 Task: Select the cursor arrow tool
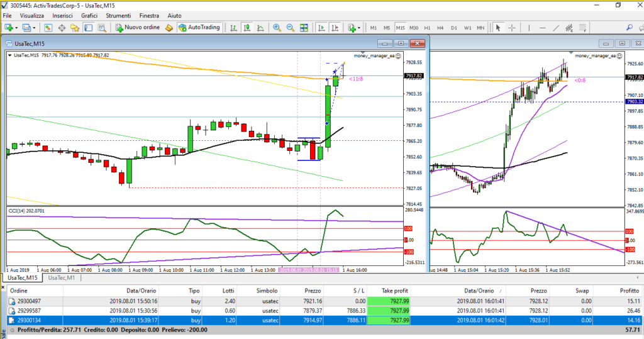(x=498, y=28)
